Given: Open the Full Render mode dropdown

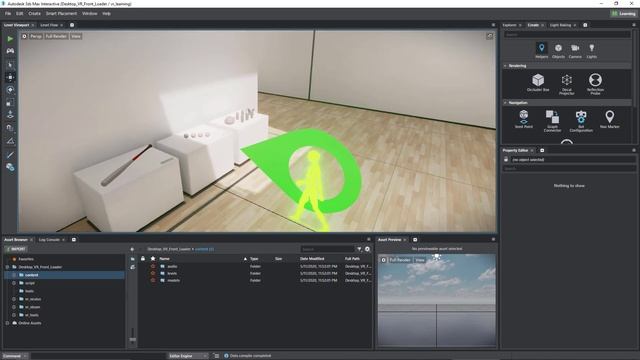Looking at the screenshot, I should pyautogui.click(x=56, y=36).
